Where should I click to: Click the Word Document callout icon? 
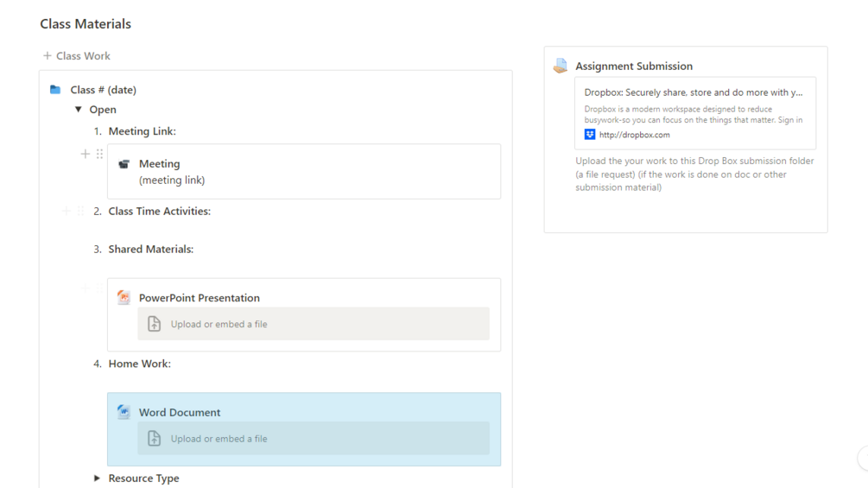(x=124, y=412)
